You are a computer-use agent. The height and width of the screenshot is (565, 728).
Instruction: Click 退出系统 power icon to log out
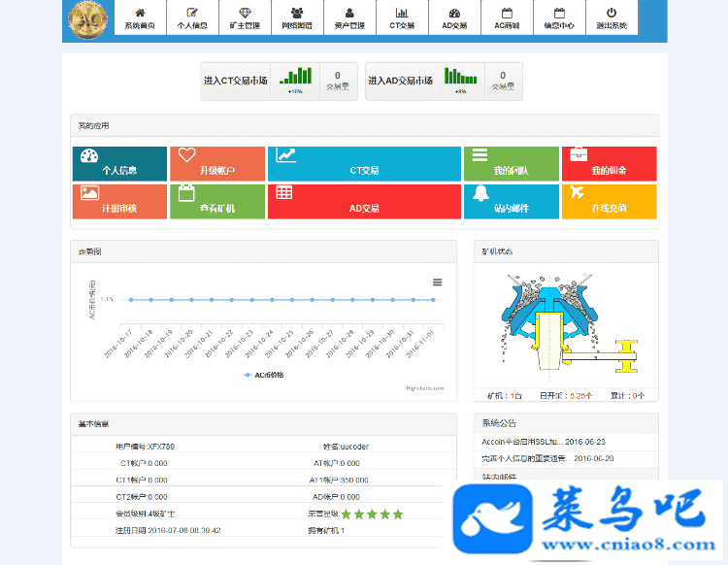click(x=611, y=18)
